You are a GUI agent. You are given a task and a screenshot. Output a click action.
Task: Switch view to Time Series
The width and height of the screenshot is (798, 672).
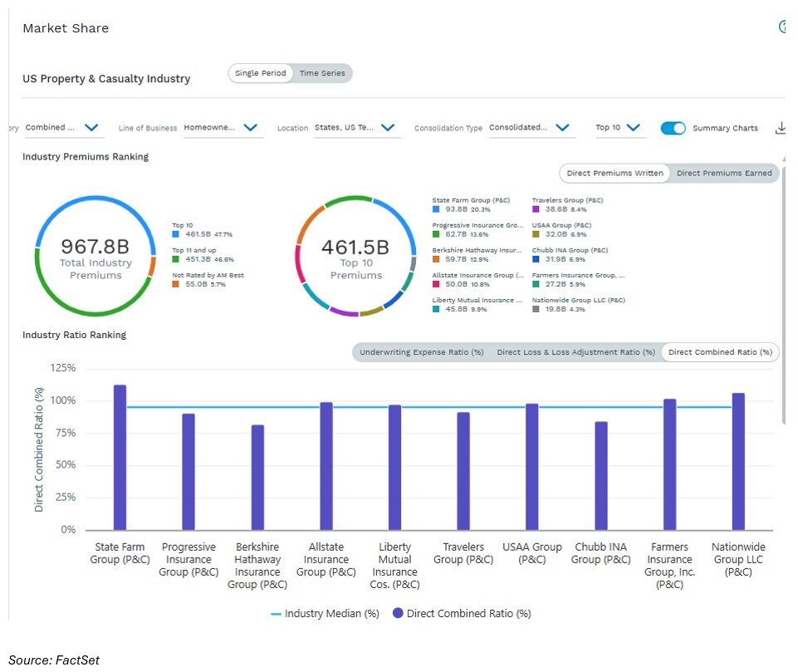tap(321, 73)
